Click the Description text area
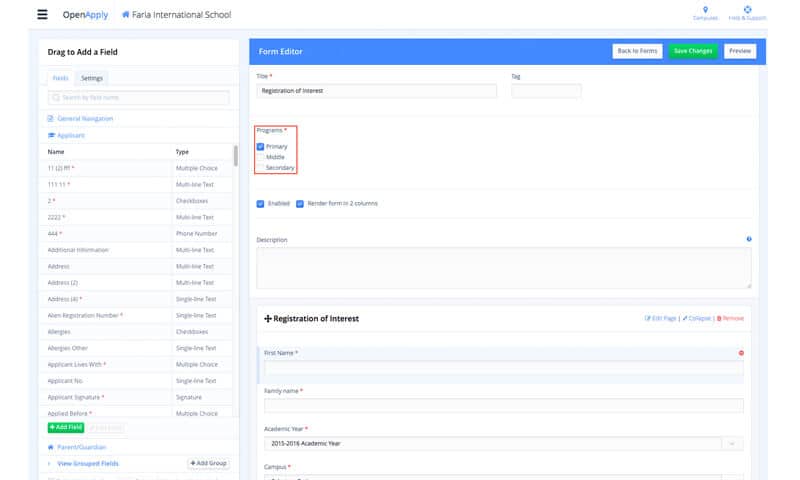 click(x=504, y=268)
